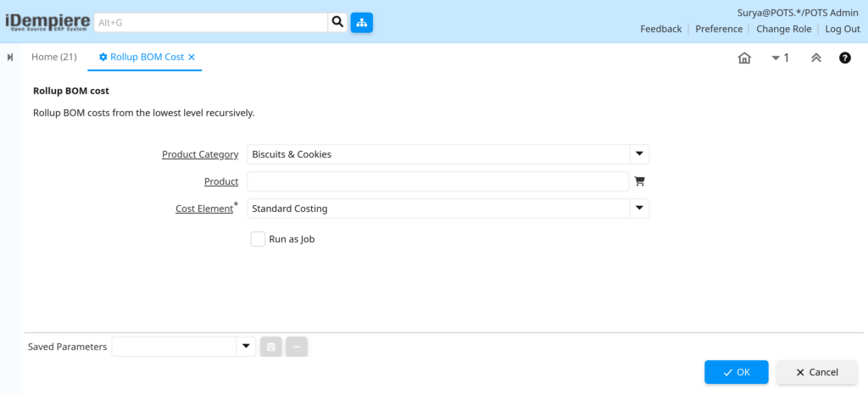The image size is (868, 395).
Task: Click the search magnifier icon
Action: [337, 23]
